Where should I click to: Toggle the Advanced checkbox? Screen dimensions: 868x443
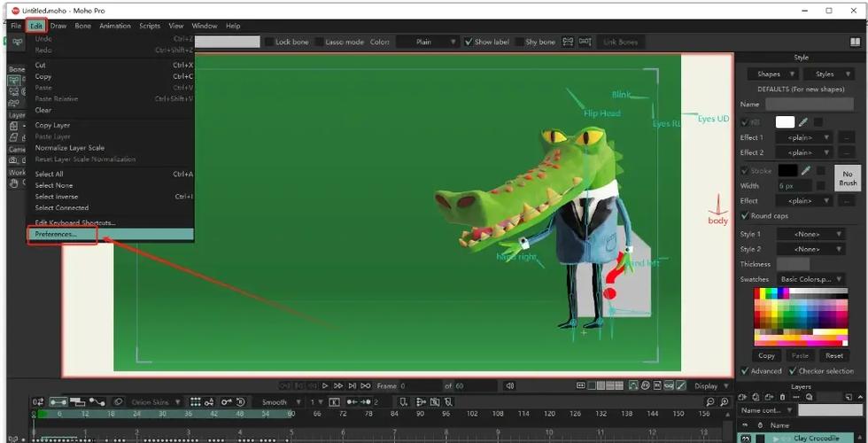(745, 371)
